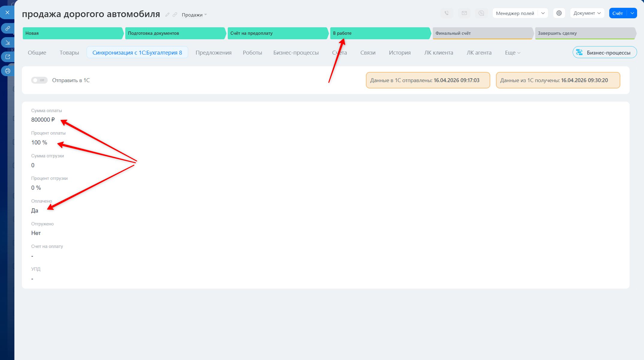Screen dimensions: 644x360
Task: Select the 'Финальный счёт' deal stage
Action: click(482, 33)
